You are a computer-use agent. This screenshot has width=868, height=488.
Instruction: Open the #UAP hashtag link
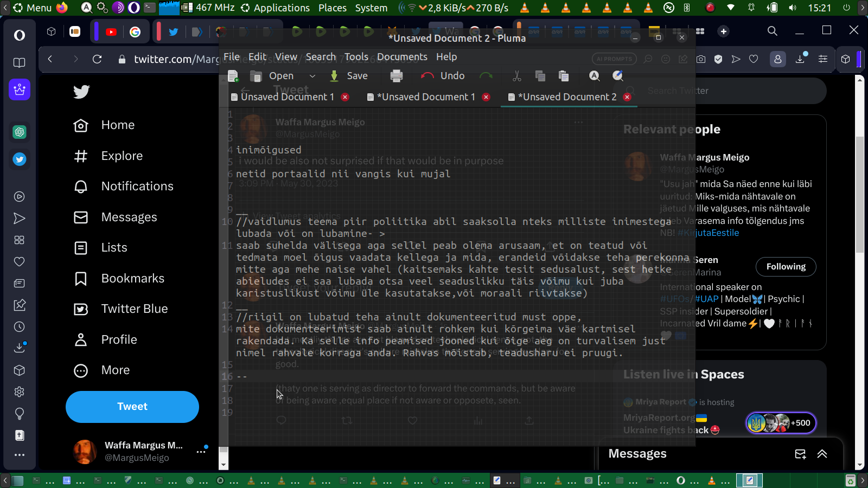tap(706, 299)
